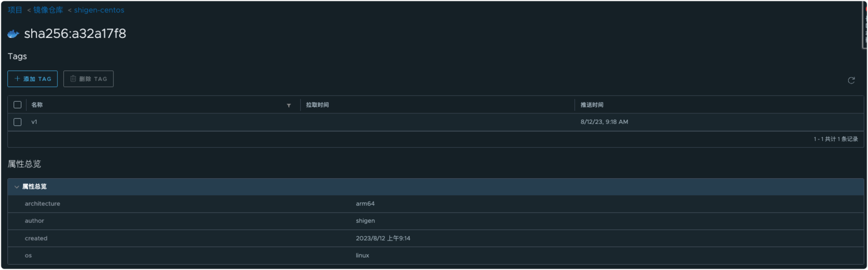Sort by 名称 column header

(x=37, y=105)
